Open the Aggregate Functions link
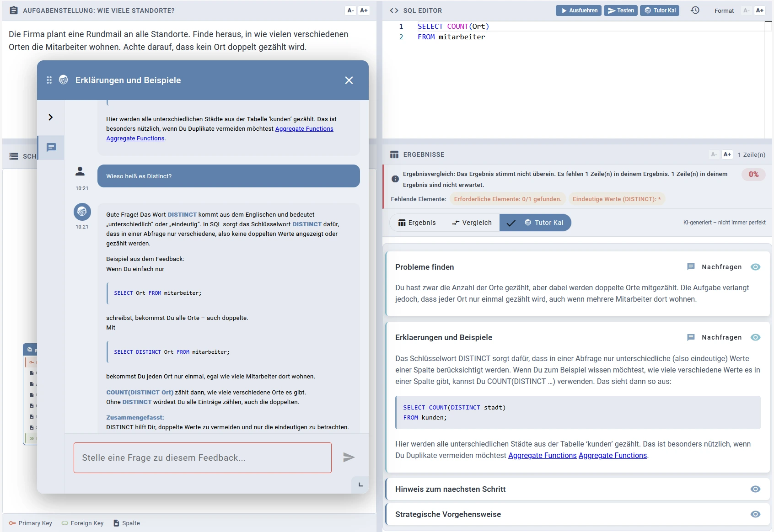 click(x=542, y=455)
